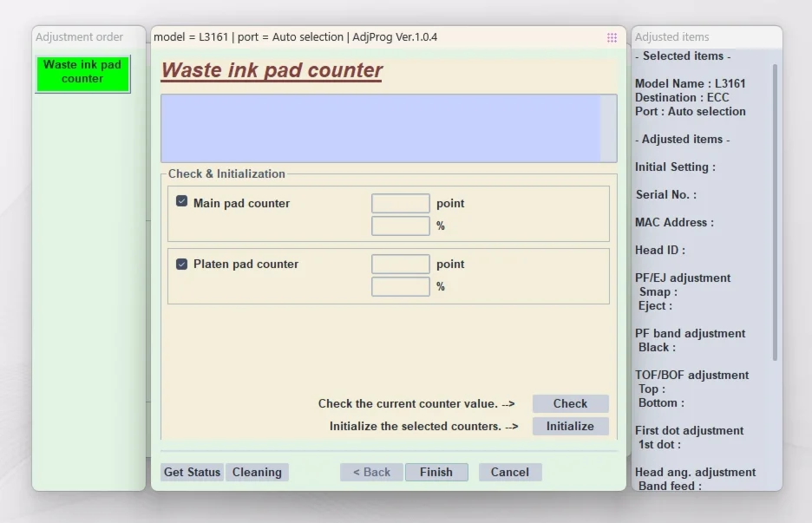Click inside the blue message output area
The width and height of the screenshot is (812, 523).
[x=380, y=128]
